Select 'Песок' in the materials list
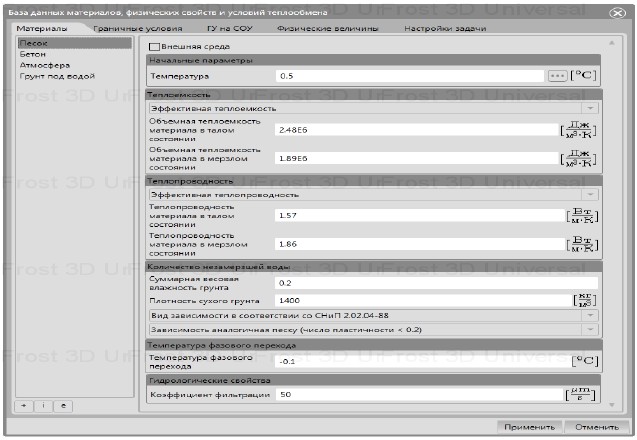 click(x=75, y=43)
